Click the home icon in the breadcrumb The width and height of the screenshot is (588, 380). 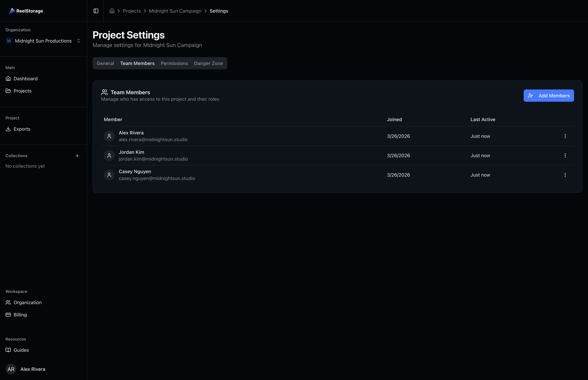tap(112, 11)
